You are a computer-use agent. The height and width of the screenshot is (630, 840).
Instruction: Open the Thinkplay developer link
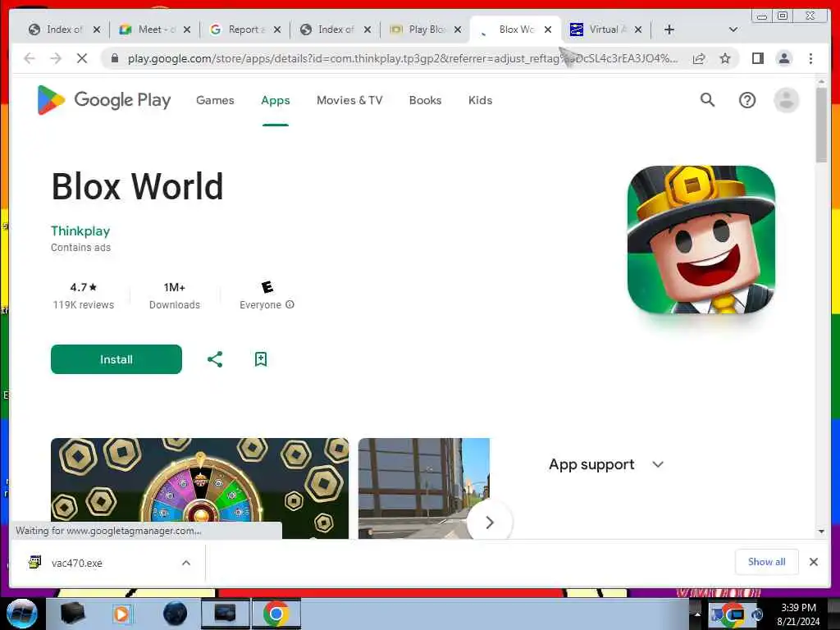[80, 231]
